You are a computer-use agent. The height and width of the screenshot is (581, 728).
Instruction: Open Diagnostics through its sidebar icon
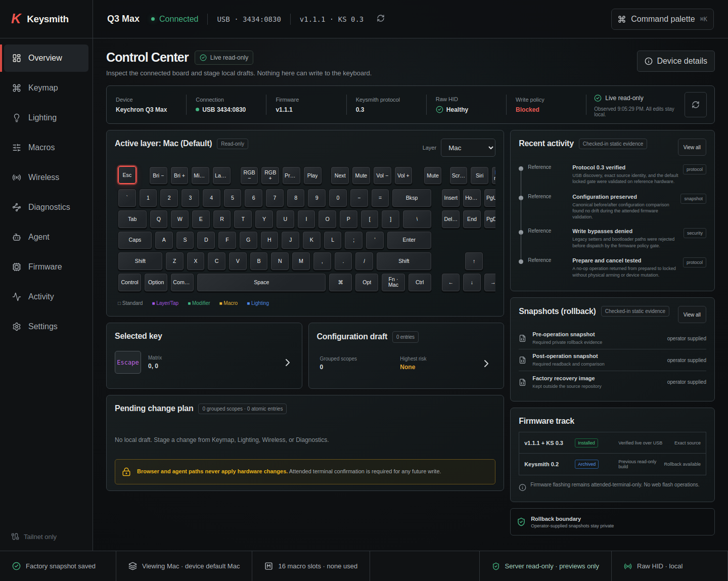(x=17, y=207)
